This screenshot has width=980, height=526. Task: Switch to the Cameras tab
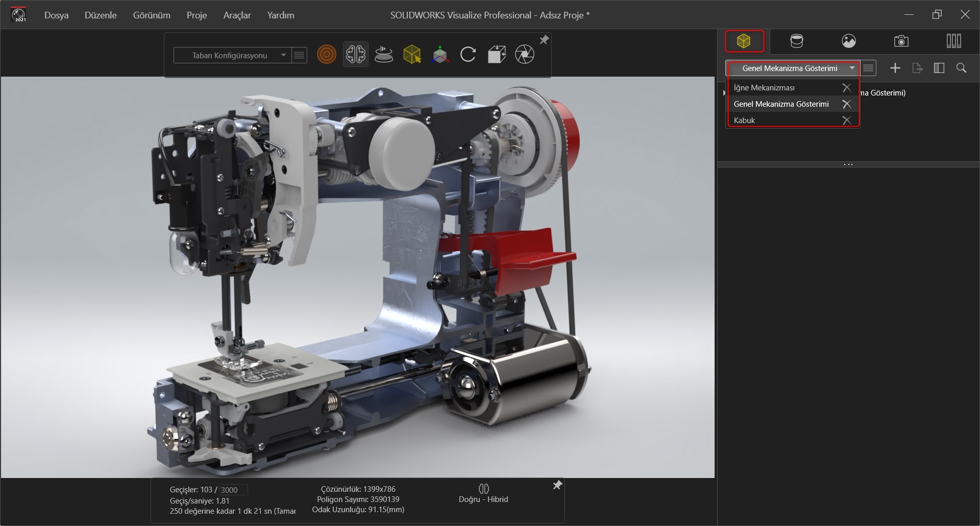point(901,41)
